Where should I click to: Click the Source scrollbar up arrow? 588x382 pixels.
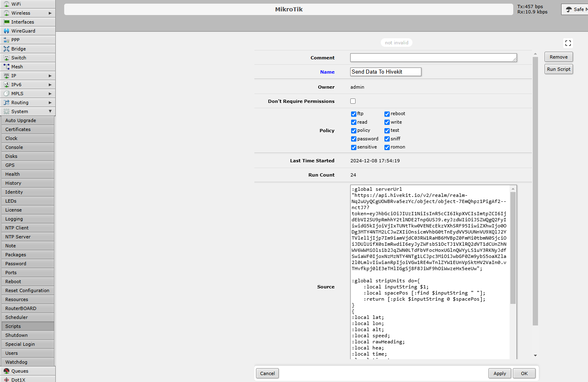click(x=513, y=189)
